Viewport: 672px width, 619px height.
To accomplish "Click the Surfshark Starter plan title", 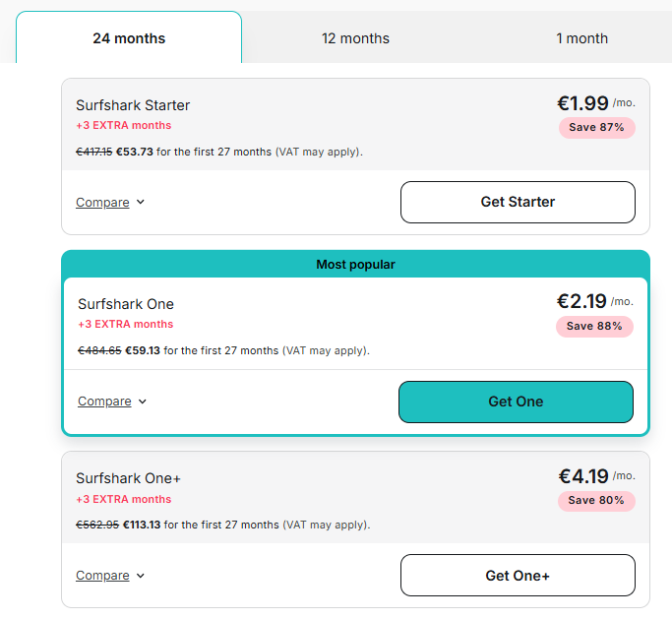I will (133, 105).
